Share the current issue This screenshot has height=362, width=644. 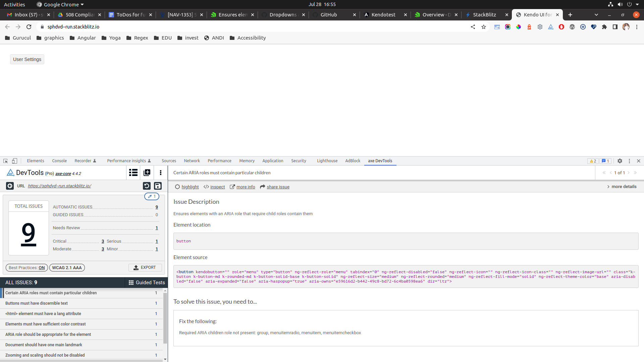pyautogui.click(x=278, y=187)
